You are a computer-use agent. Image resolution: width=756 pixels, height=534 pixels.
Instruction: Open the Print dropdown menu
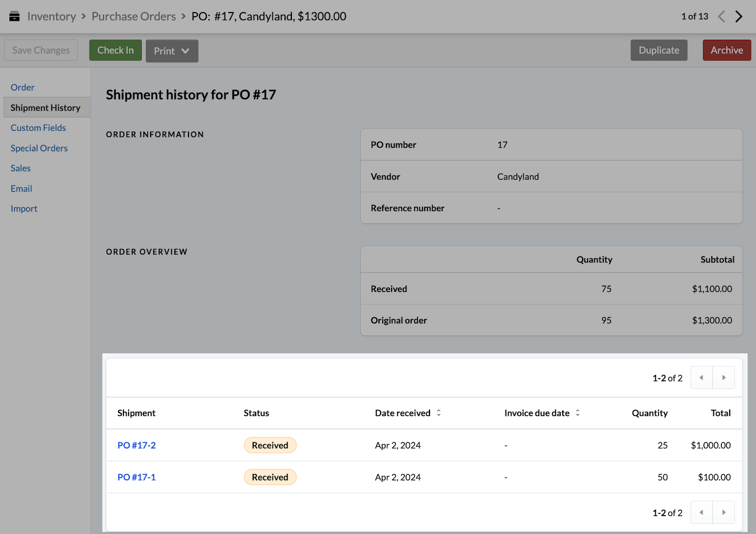[x=172, y=51]
